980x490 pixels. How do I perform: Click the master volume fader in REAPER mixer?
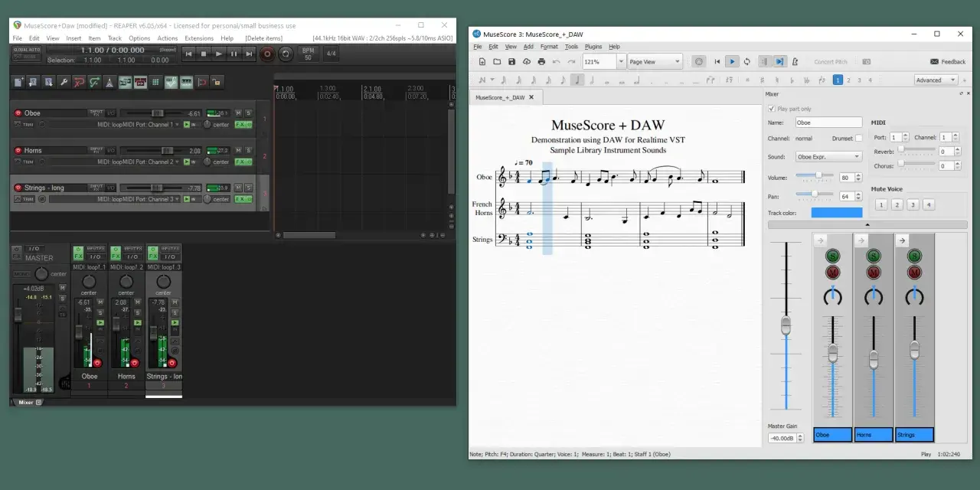[18, 314]
